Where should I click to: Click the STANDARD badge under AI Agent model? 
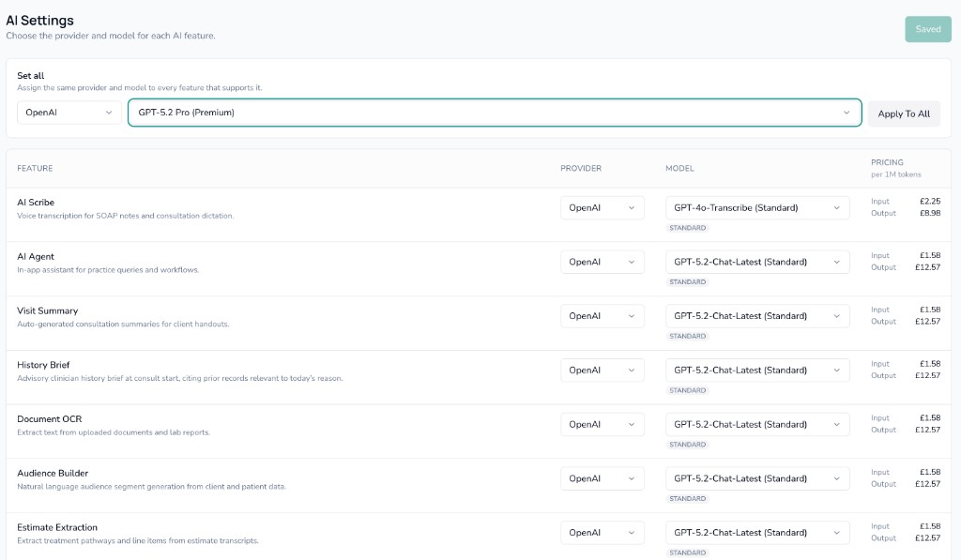point(687,281)
